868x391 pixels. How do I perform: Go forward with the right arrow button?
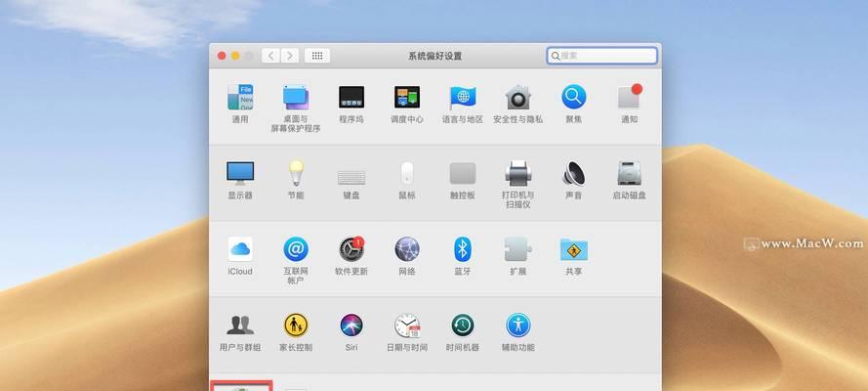[x=290, y=56]
